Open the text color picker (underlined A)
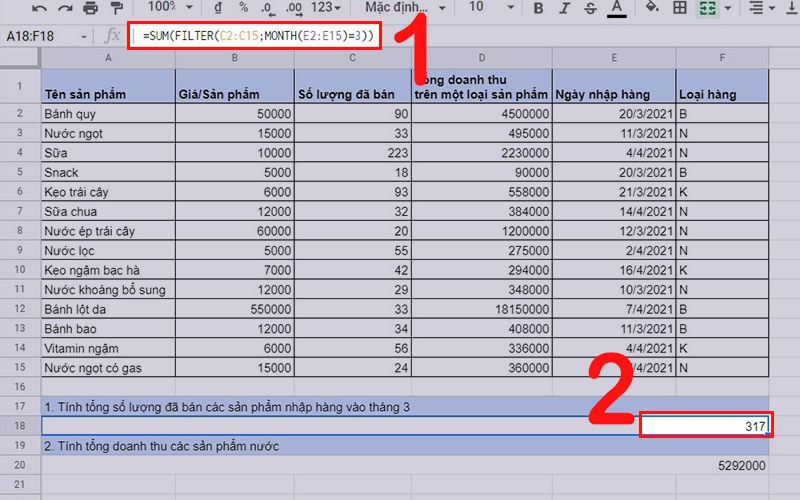The image size is (800, 500). [617, 8]
